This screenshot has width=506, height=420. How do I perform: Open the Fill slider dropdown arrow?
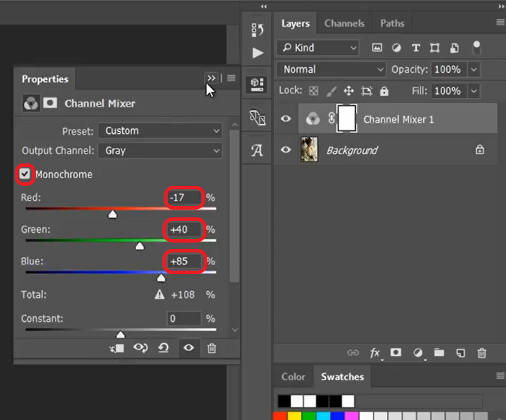pyautogui.click(x=474, y=91)
